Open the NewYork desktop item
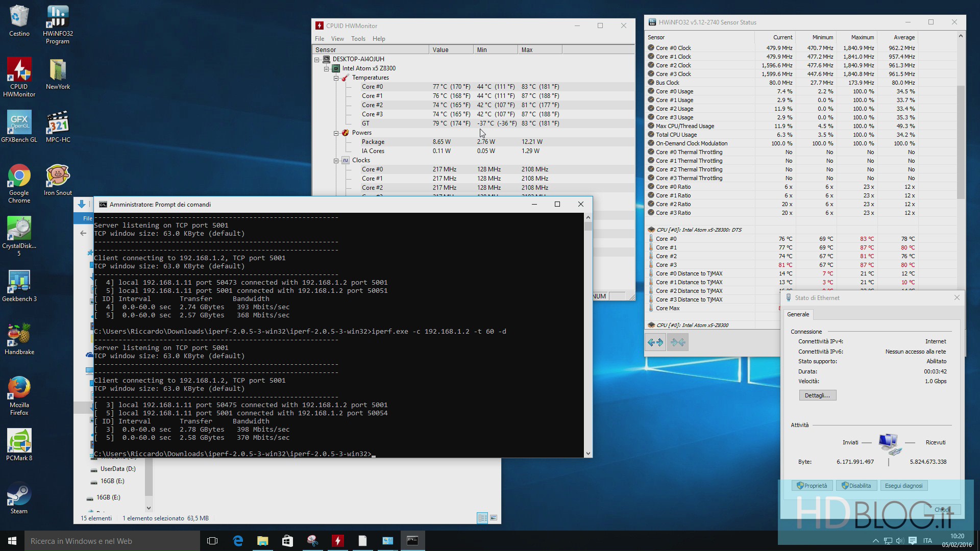980x551 pixels. (x=58, y=74)
